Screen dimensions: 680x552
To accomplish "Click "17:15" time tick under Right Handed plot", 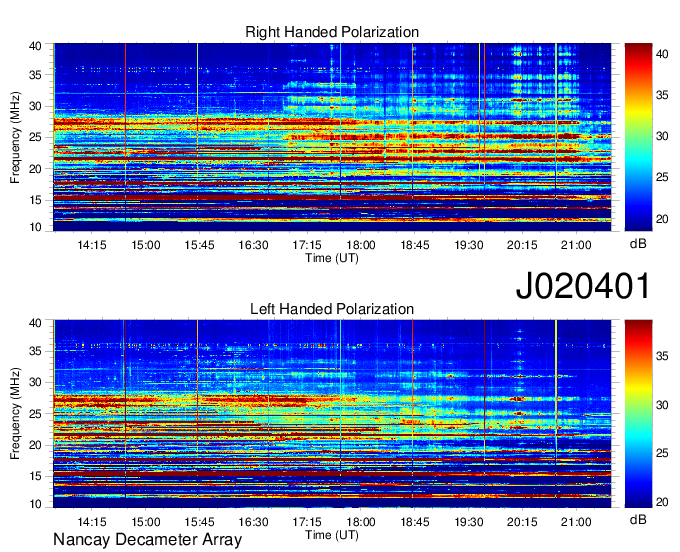I will point(307,245).
